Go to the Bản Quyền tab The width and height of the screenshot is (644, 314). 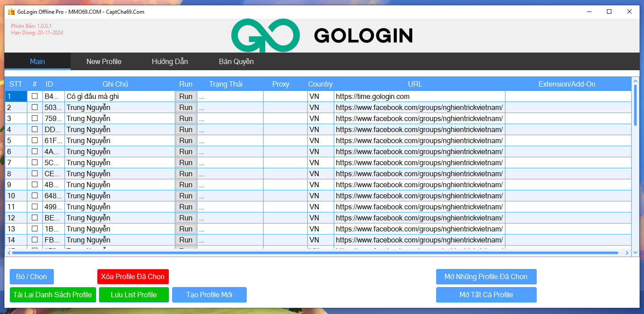point(236,61)
